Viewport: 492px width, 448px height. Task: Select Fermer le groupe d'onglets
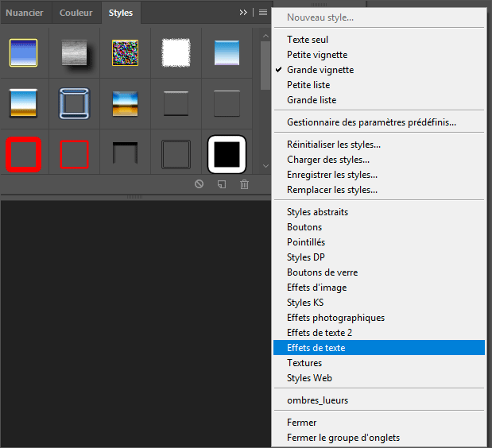coord(343,438)
